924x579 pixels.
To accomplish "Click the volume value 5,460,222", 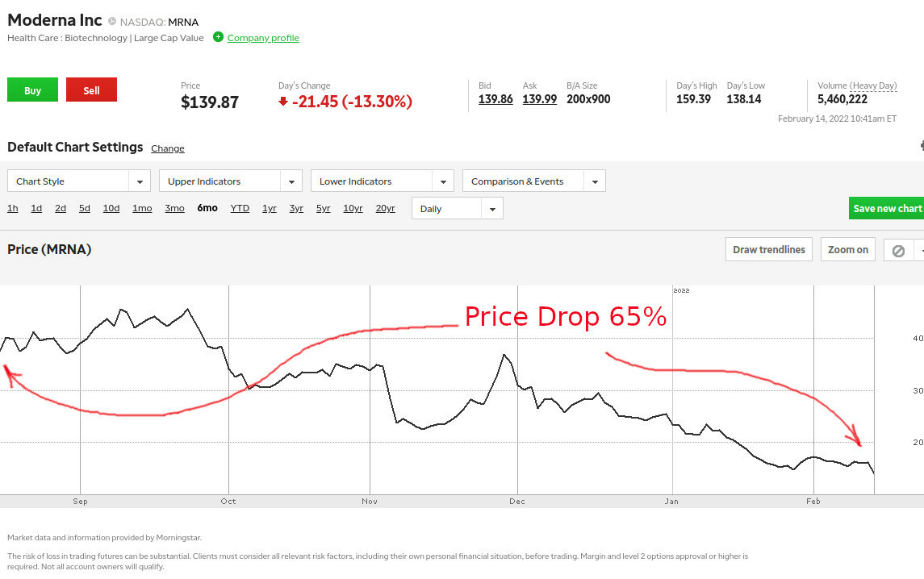I will [x=842, y=99].
